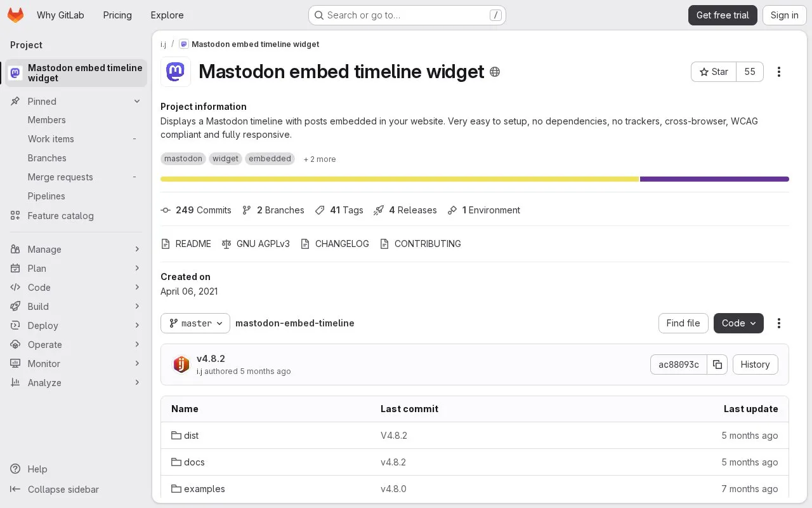Viewport: 812px width, 508px height.
Task: Show the + 2 more topics
Action: (320, 159)
